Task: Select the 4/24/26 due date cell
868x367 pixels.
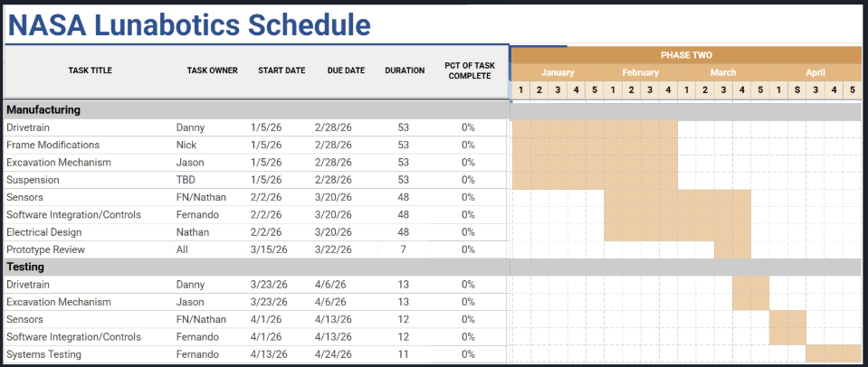Action: tap(333, 354)
